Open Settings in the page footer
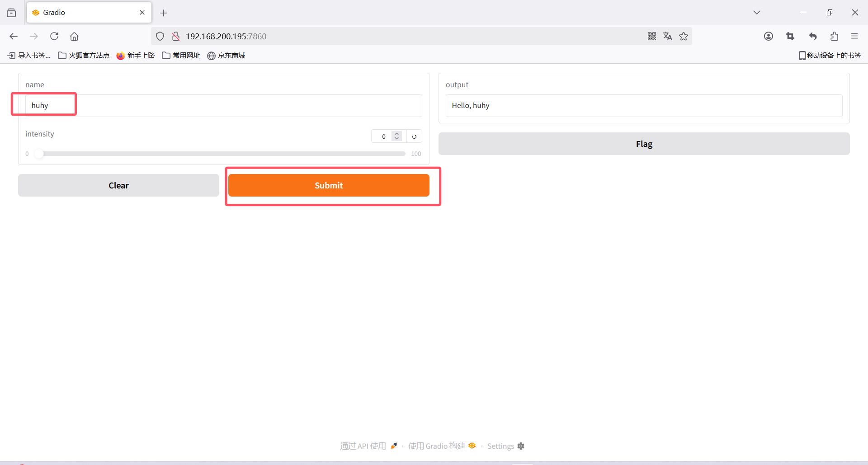This screenshot has height=465, width=868. tap(505, 446)
